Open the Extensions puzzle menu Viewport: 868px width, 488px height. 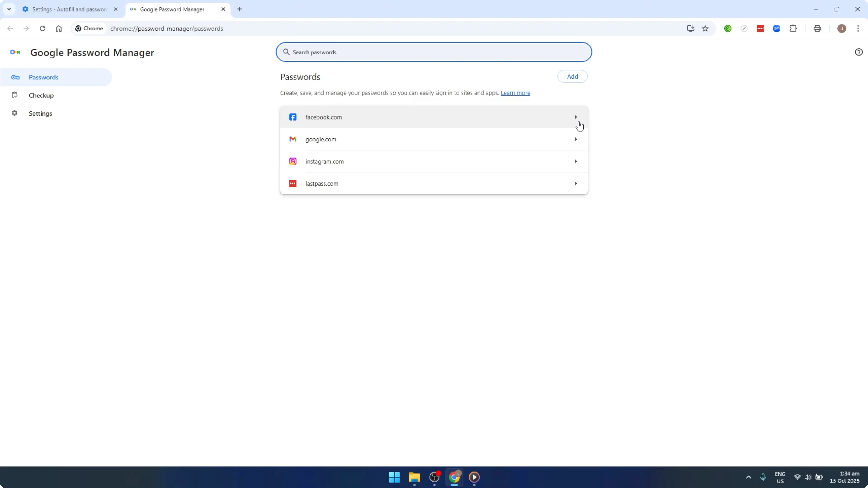coord(793,29)
